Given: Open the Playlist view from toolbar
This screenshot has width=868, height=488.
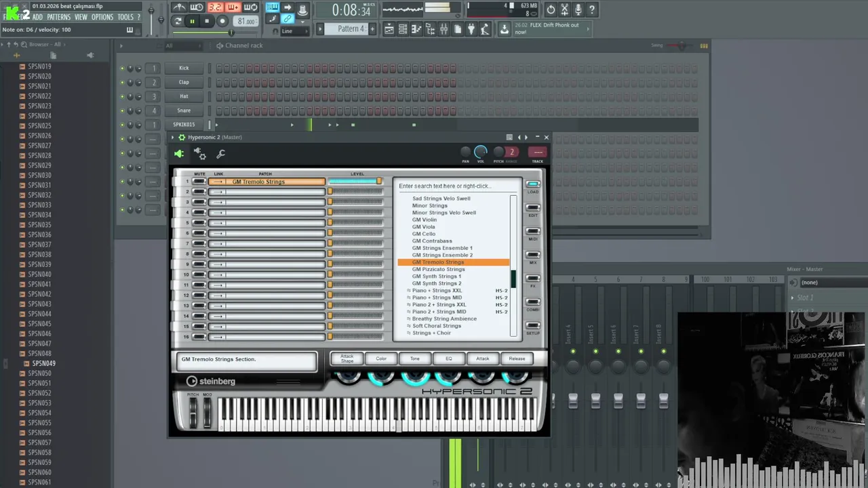Looking at the screenshot, I should pyautogui.click(x=389, y=29).
